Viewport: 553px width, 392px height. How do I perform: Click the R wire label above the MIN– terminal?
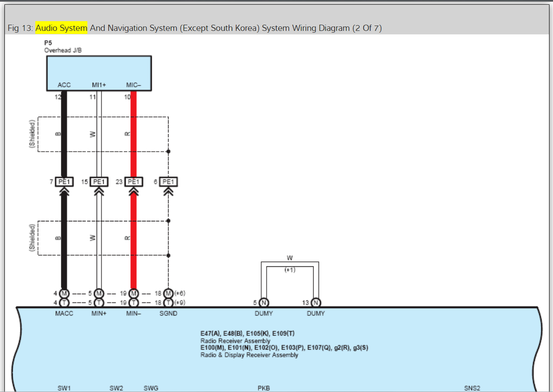[128, 238]
